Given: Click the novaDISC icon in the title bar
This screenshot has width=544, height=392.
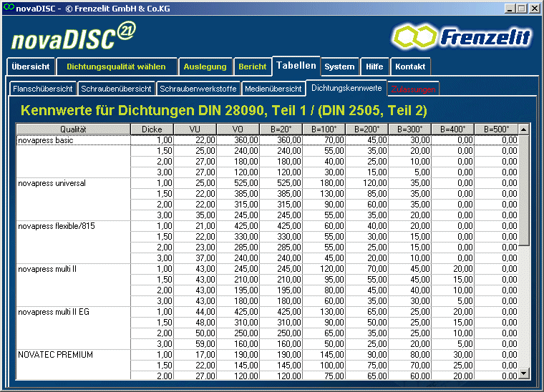Looking at the screenshot, I should [x=8, y=8].
